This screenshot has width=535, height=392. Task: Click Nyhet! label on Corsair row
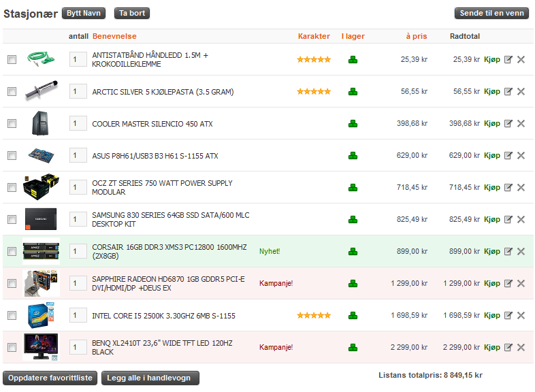click(270, 251)
